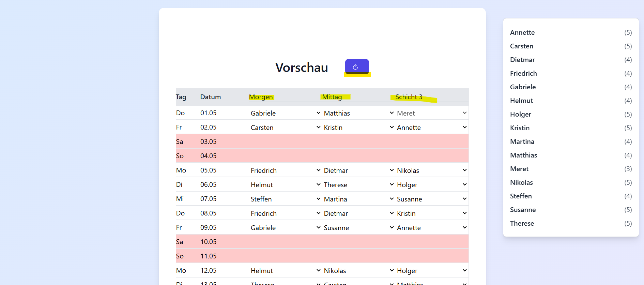Expand Schicht 3 dropdown showing Nikolas on 05.05

431,170
